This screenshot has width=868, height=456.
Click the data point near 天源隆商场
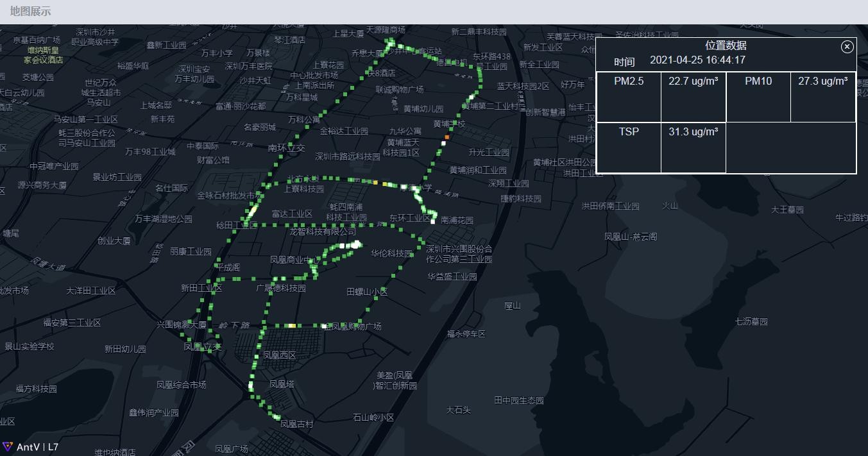point(390,40)
